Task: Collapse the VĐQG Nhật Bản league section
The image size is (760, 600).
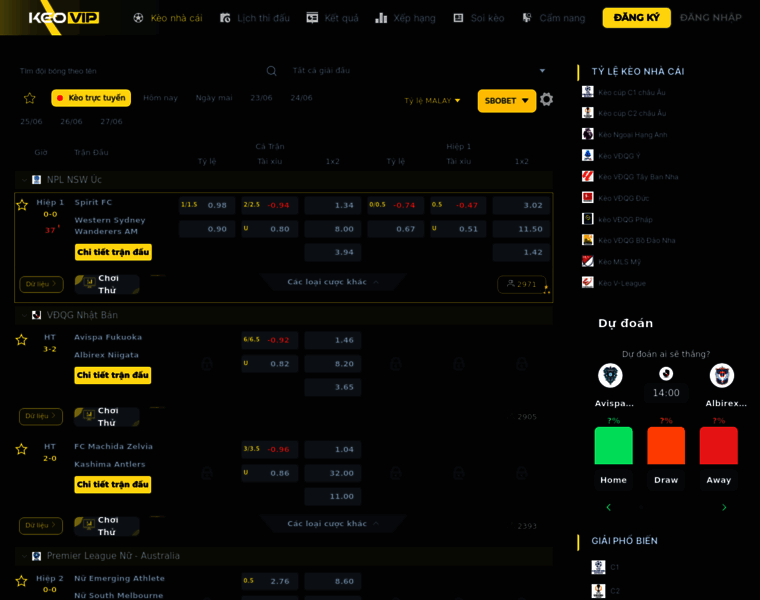Action: (24, 315)
